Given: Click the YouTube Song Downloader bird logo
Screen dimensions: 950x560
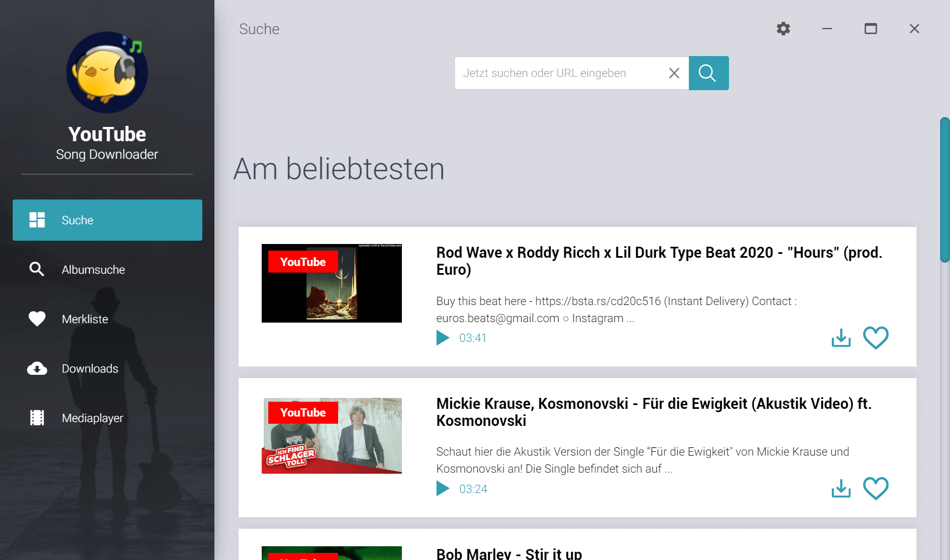Looking at the screenshot, I should 107,71.
